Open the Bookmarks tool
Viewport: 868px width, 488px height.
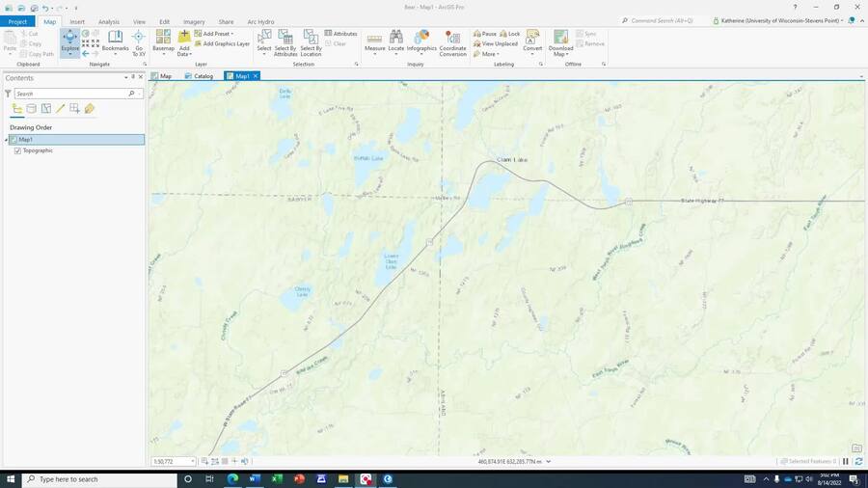pyautogui.click(x=115, y=41)
